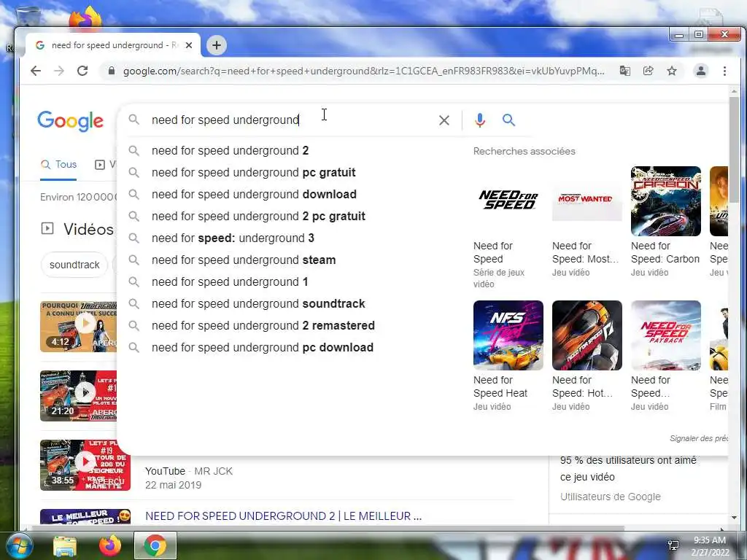Open a new tab with the plus button
Viewport: 747px width, 560px height.
(216, 45)
